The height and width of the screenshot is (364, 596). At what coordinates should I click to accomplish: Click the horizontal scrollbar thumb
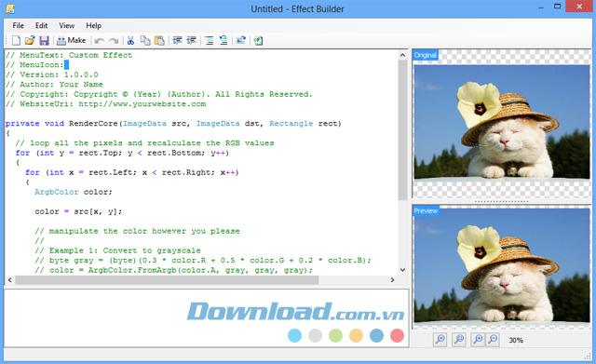(x=167, y=280)
